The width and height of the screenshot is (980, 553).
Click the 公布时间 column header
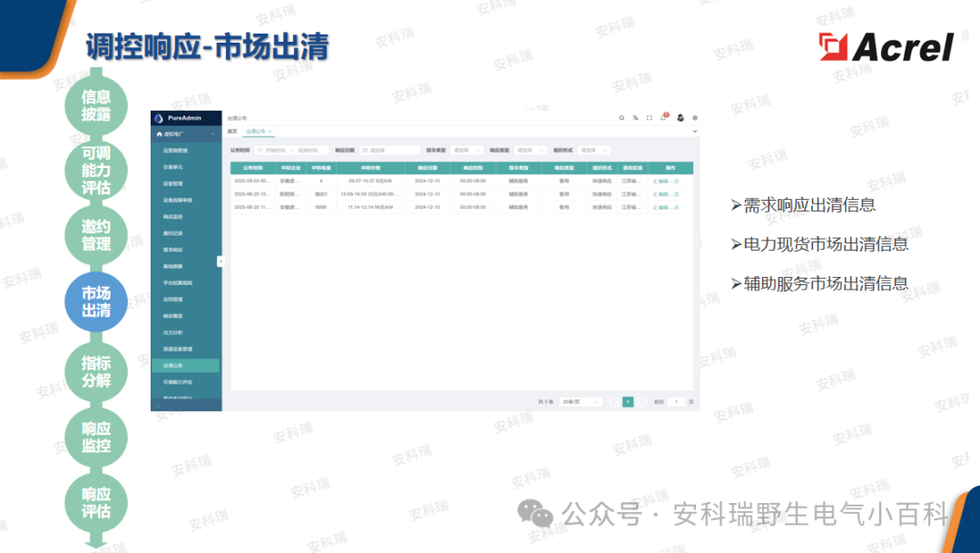(x=253, y=168)
